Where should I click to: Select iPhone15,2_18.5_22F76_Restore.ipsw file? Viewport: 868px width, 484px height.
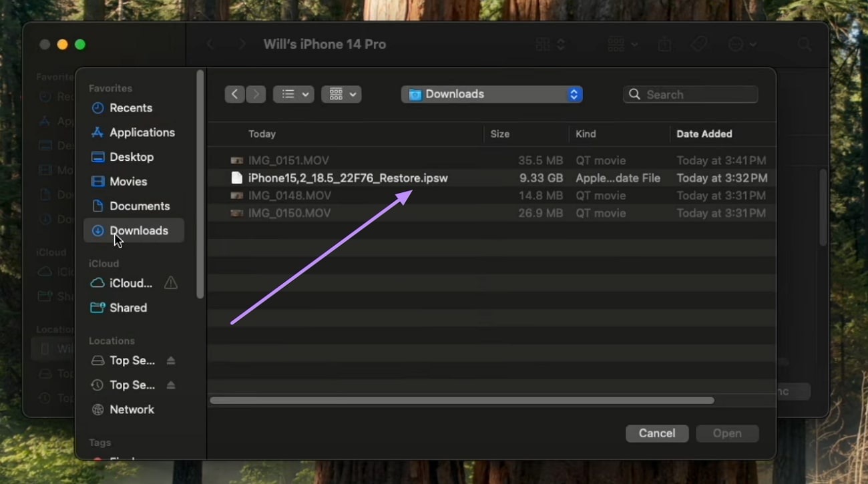point(491,178)
